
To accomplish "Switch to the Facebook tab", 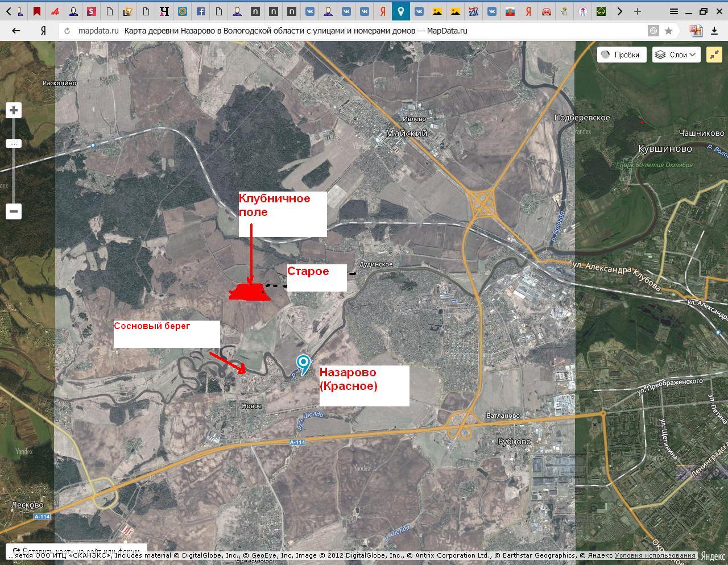I will pyautogui.click(x=201, y=11).
